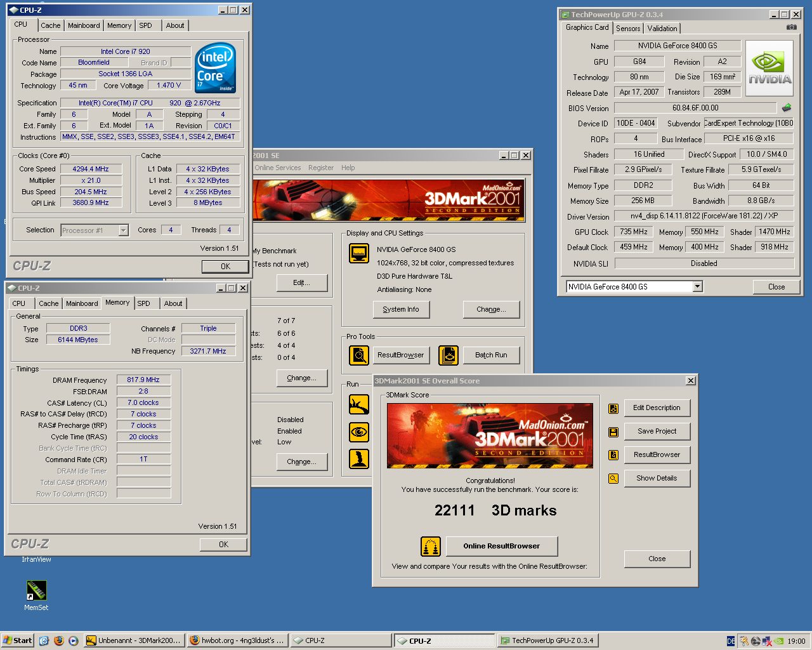Click Change under Display and CPU Settings
Screen dimensions: 812x650
492,309
